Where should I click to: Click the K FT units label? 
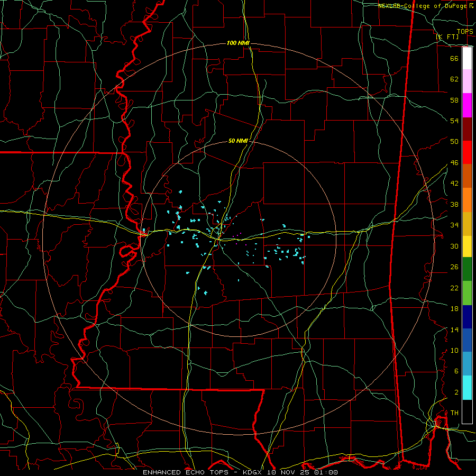pyautogui.click(x=447, y=36)
